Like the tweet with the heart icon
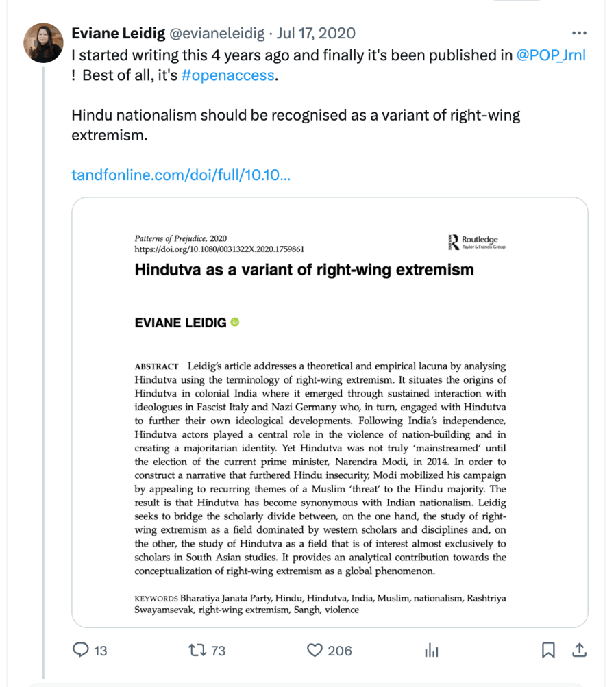 (315, 650)
